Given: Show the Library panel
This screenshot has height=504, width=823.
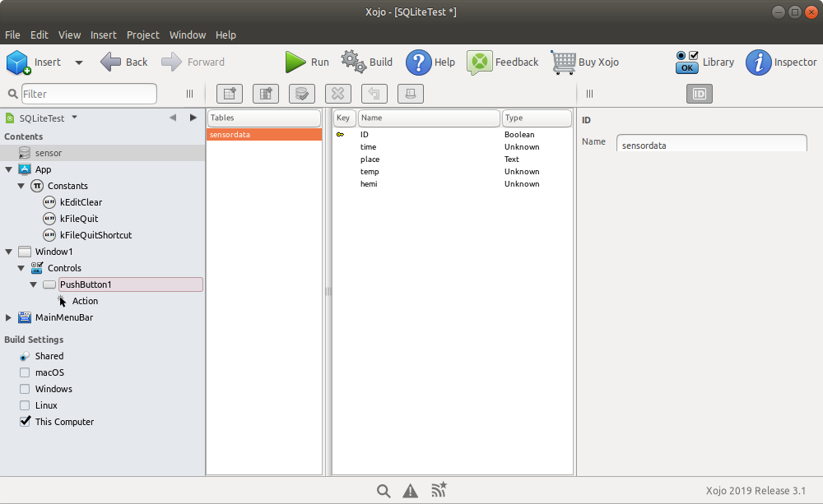Looking at the screenshot, I should [x=705, y=62].
